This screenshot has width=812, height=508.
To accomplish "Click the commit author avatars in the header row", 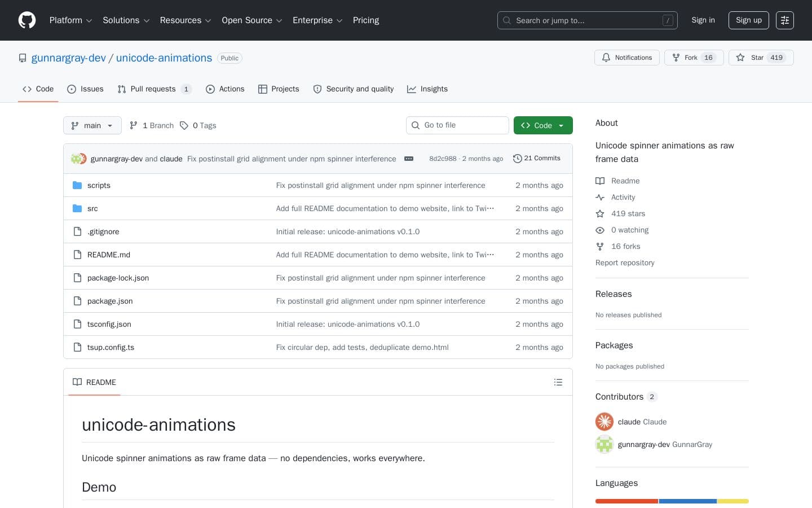I will point(79,159).
